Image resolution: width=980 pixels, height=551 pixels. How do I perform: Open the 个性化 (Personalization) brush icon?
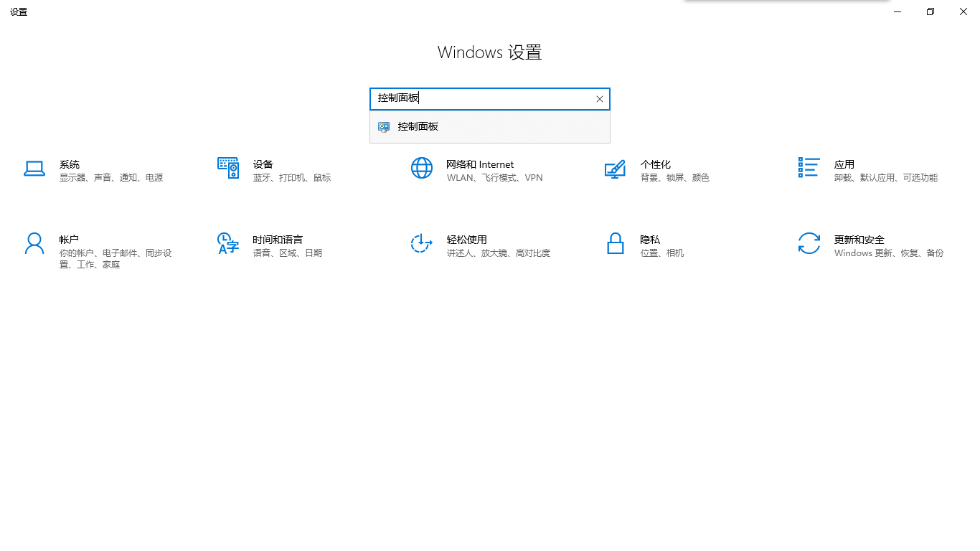[x=616, y=169]
